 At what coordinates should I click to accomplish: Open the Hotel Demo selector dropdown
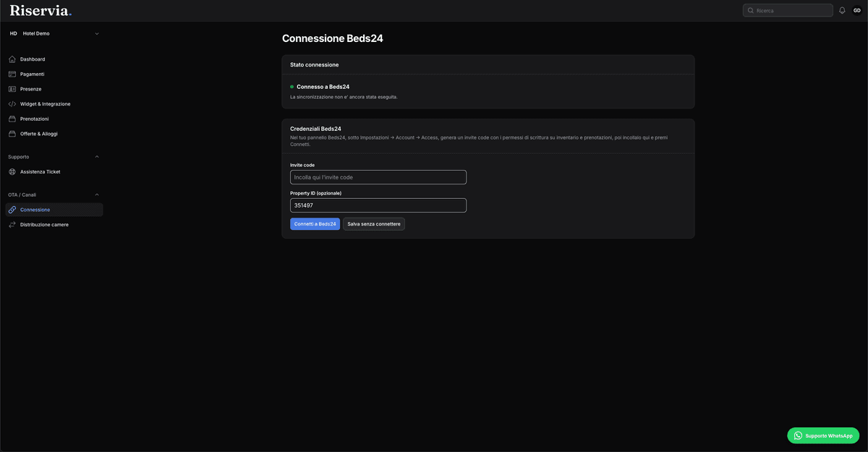[54, 33]
